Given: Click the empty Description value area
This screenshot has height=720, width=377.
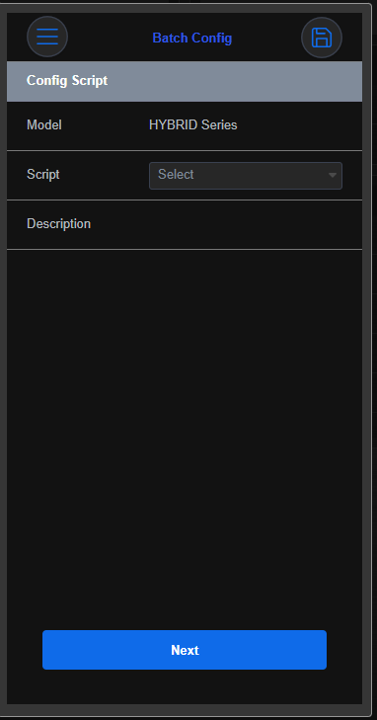Looking at the screenshot, I should click(246, 224).
